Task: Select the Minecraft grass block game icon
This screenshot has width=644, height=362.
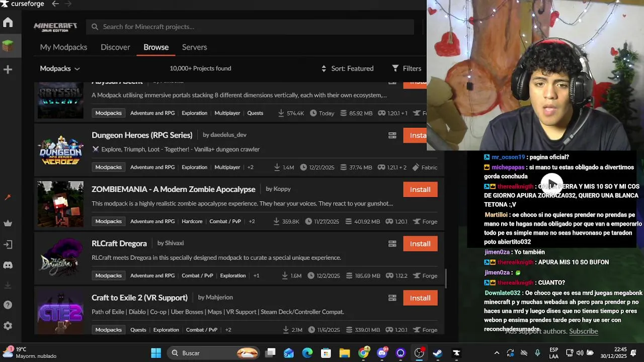Action: pyautogui.click(x=8, y=46)
